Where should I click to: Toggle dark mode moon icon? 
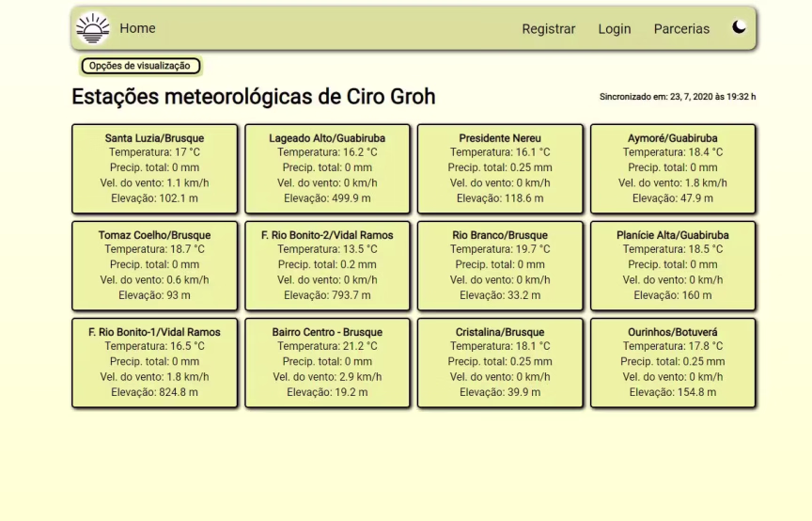[x=740, y=27]
